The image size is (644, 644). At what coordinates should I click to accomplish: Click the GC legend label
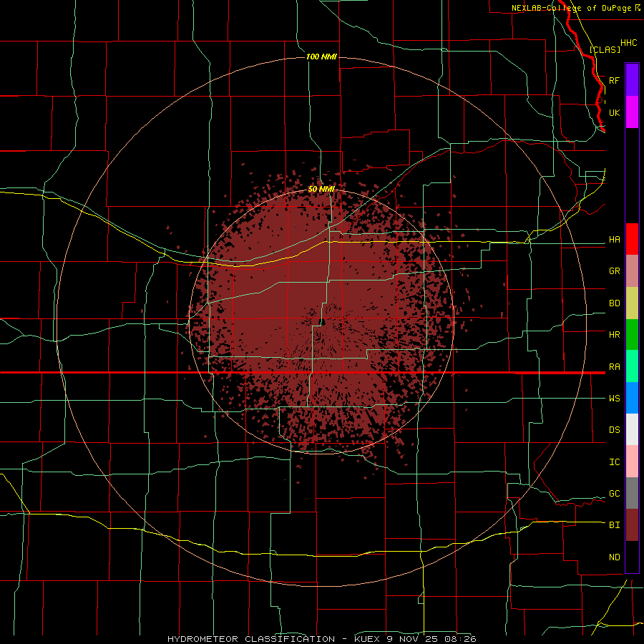614,494
